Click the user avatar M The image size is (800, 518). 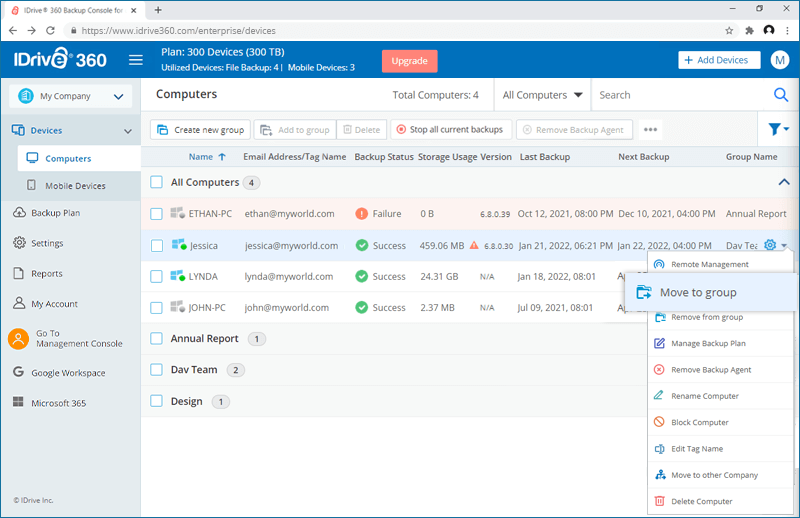pos(780,60)
